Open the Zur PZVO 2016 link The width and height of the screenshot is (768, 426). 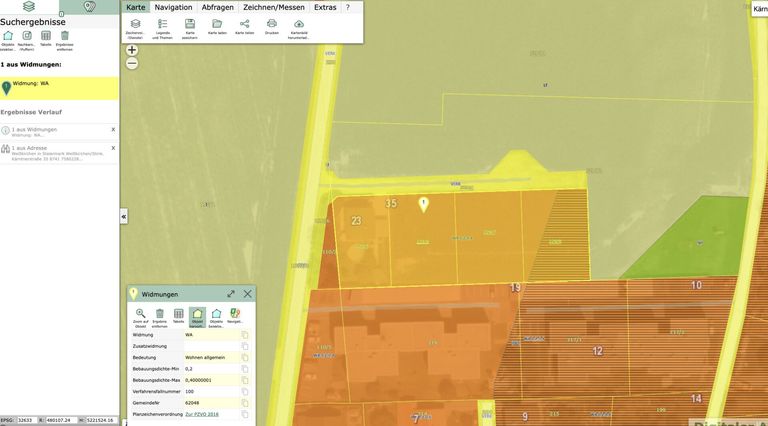click(203, 413)
